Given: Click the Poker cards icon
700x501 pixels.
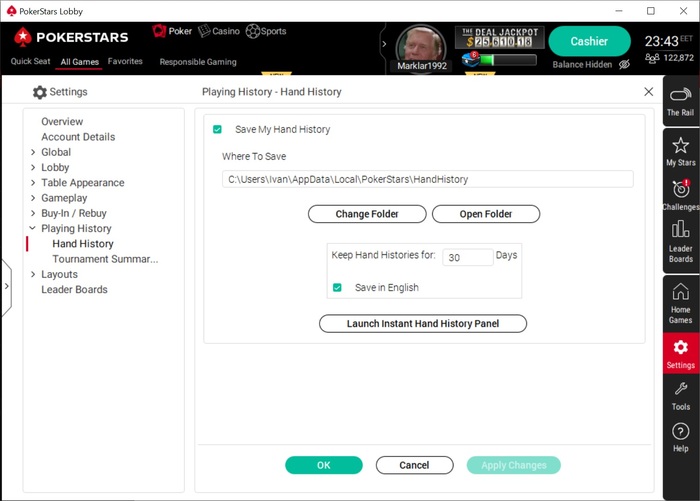Looking at the screenshot, I should click(x=159, y=31).
